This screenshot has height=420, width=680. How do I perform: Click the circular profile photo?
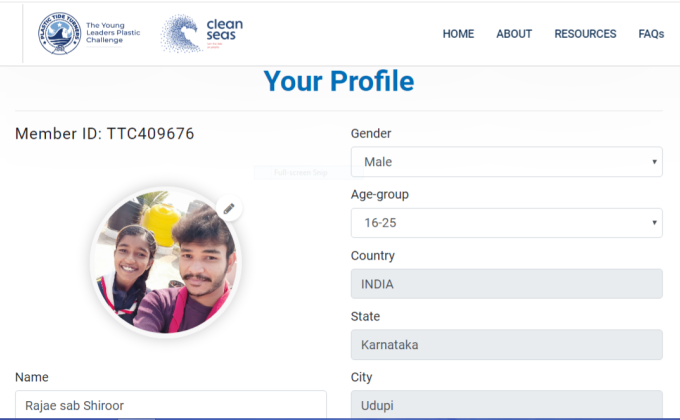[x=166, y=262]
